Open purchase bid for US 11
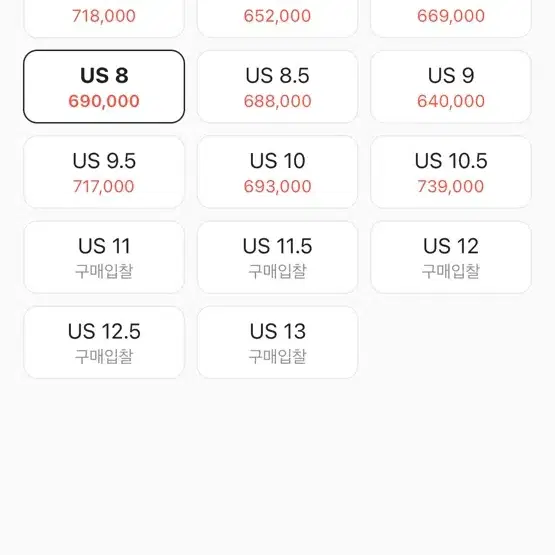555x555 pixels. pos(104,257)
